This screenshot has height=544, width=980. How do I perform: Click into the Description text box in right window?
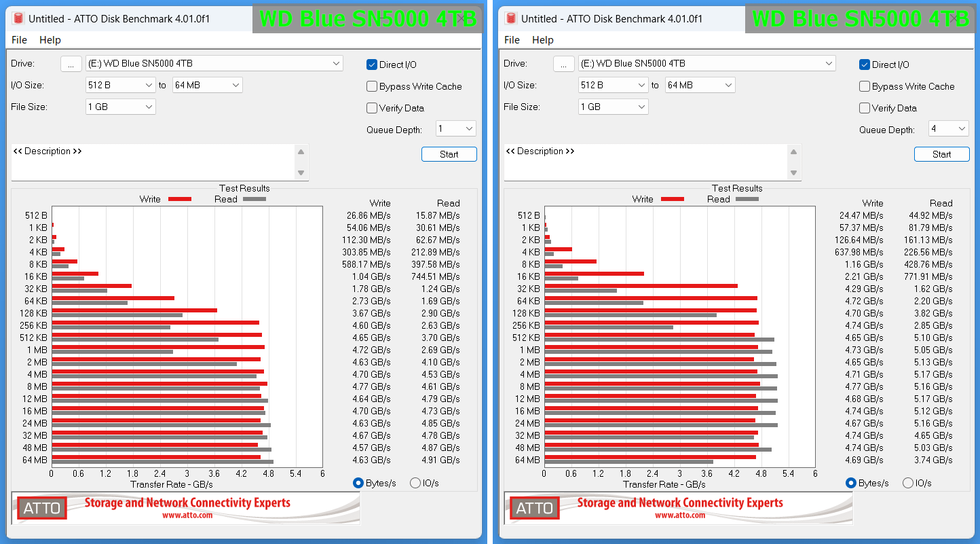(x=646, y=162)
